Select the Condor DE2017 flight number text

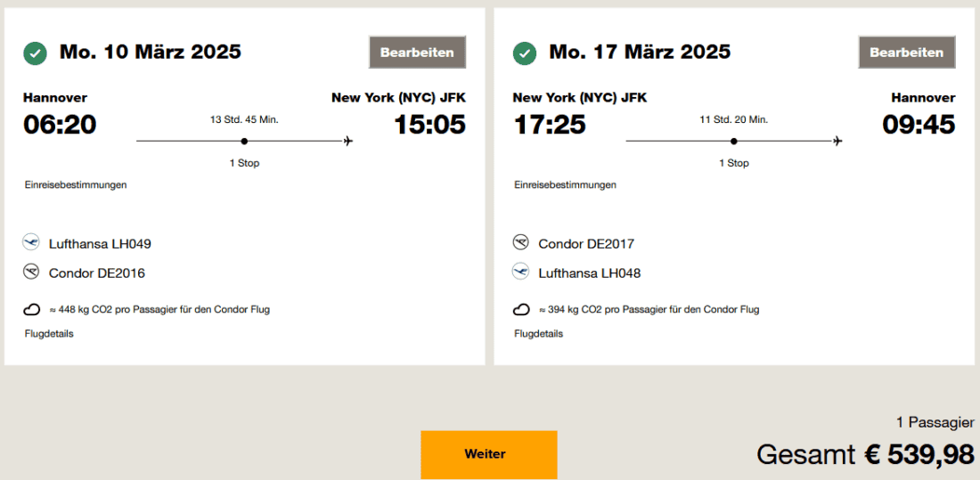(586, 244)
